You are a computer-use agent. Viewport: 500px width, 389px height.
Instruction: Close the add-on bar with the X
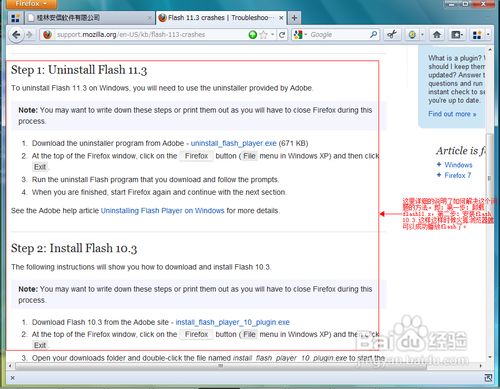[12, 378]
